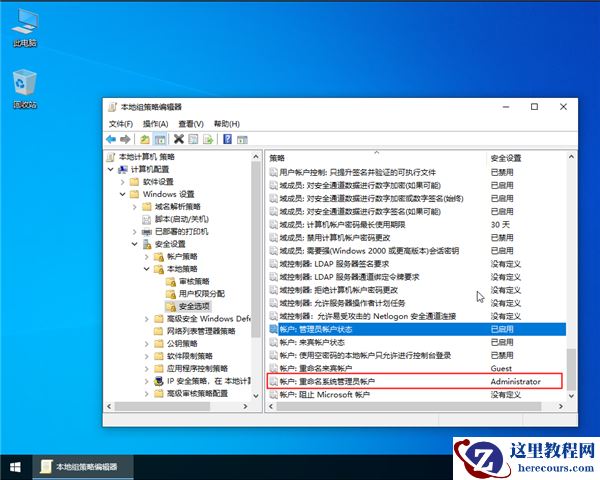Click the IP 安全策略 computer icon

(158, 381)
